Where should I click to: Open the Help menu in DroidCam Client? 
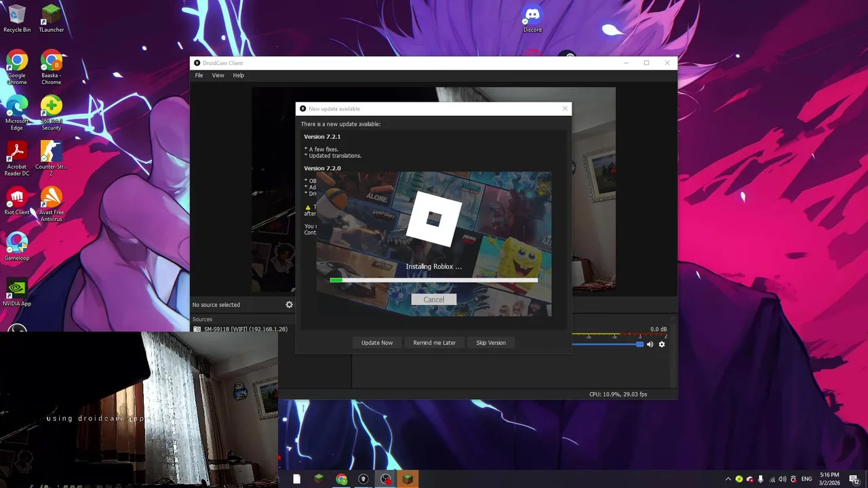(x=239, y=75)
